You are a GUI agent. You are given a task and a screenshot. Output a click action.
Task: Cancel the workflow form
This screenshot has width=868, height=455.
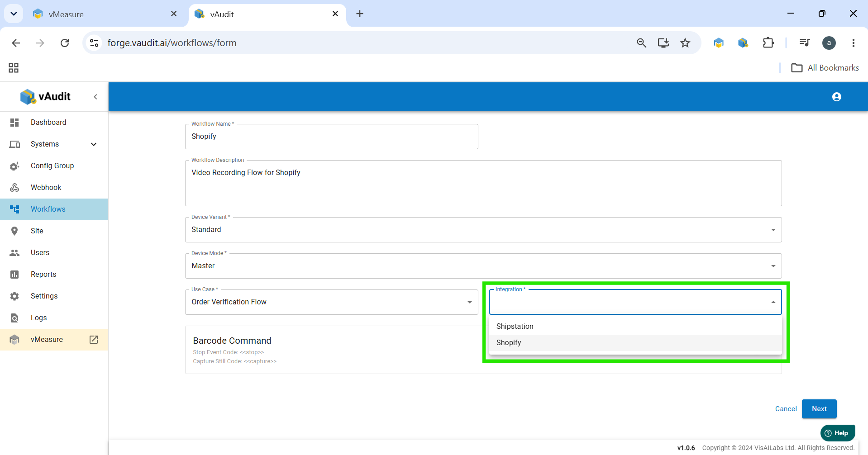click(x=786, y=409)
